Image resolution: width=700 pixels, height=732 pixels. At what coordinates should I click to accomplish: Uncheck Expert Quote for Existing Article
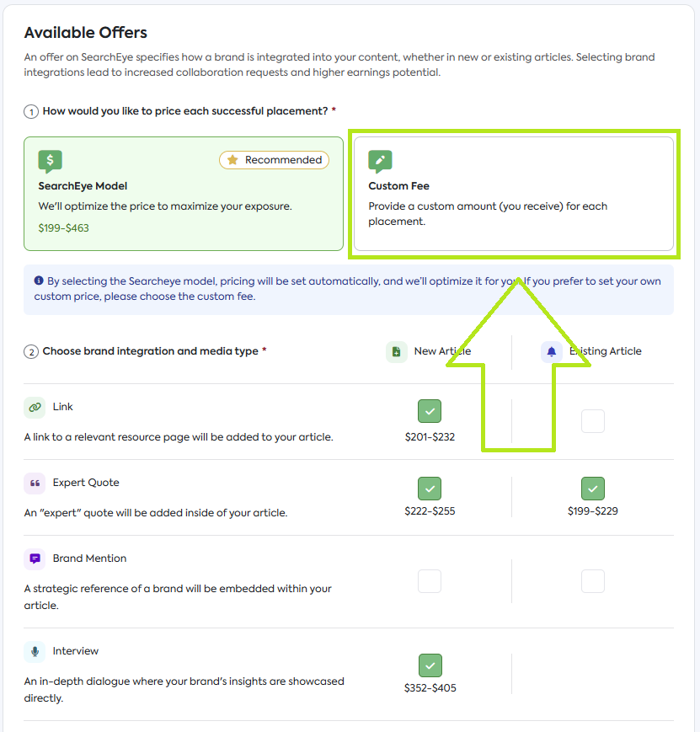pos(593,488)
